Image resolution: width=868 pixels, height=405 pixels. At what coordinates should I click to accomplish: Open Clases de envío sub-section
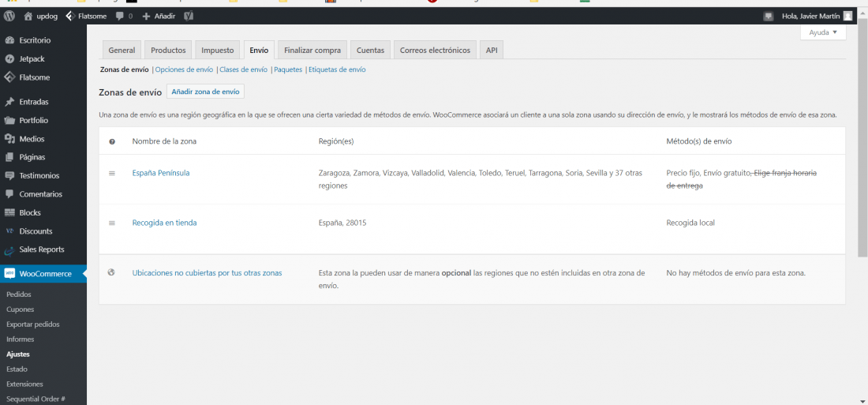244,69
